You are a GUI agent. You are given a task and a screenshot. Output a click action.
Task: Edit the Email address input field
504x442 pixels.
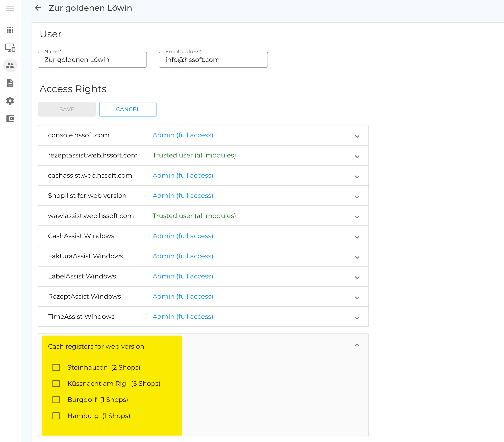click(x=213, y=60)
